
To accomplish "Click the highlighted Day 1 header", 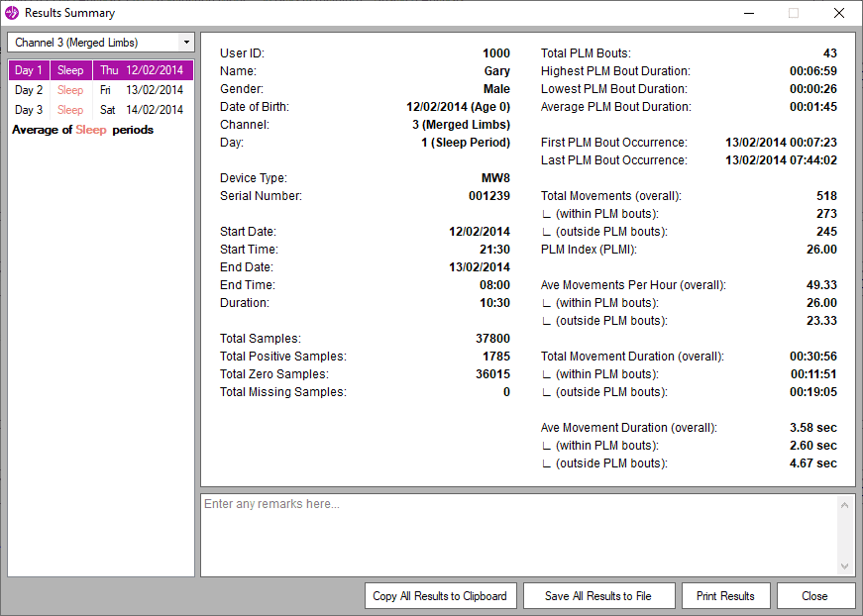I will click(28, 70).
